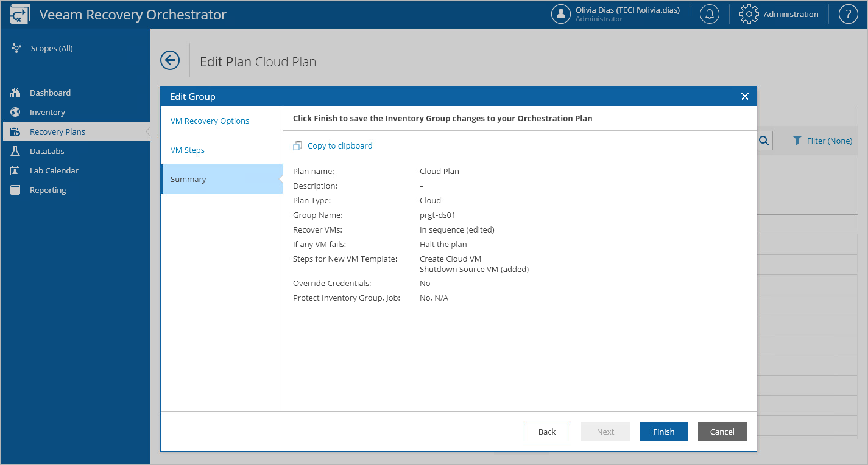Switch to the VM Recovery Options tab
Image resolution: width=868 pixels, height=465 pixels.
pyautogui.click(x=210, y=121)
